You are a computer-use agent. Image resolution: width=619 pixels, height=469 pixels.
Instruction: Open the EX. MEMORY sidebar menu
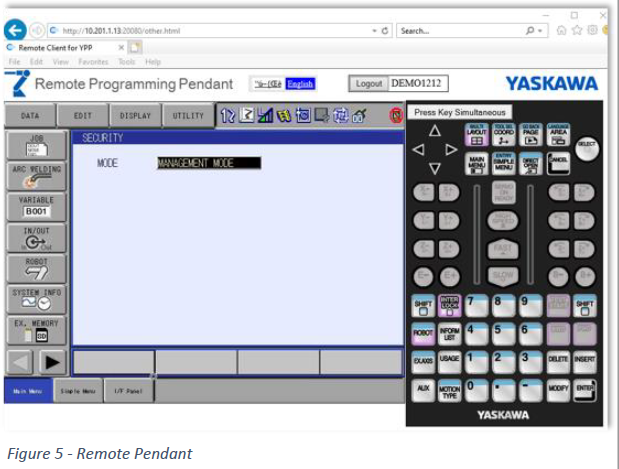(x=36, y=330)
